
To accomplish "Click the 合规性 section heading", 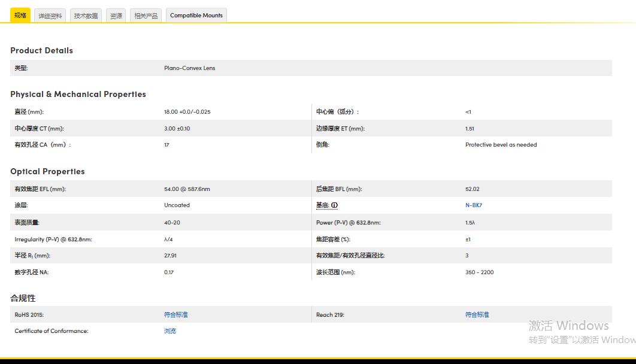I will (23, 298).
